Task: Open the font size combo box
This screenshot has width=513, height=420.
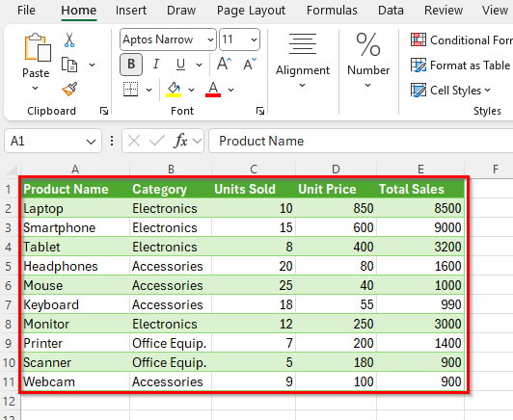Action: click(239, 39)
